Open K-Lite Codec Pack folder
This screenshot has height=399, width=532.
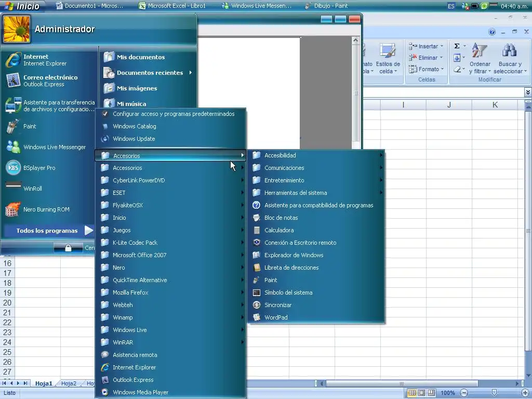tap(170, 243)
